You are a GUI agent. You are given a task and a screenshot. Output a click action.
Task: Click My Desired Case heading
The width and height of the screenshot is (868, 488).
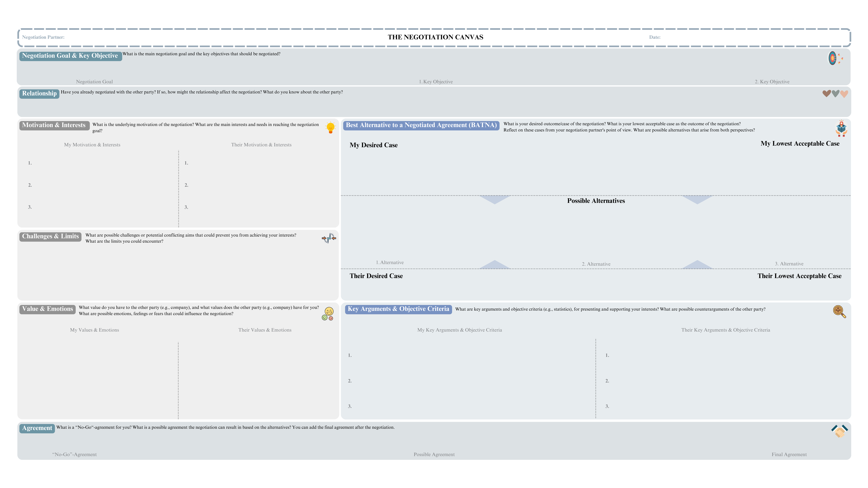[373, 145]
